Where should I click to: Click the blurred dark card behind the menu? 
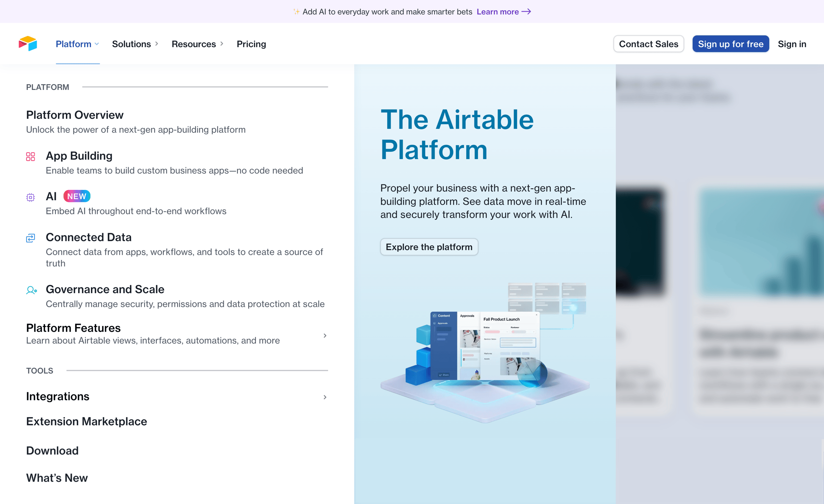(x=641, y=242)
